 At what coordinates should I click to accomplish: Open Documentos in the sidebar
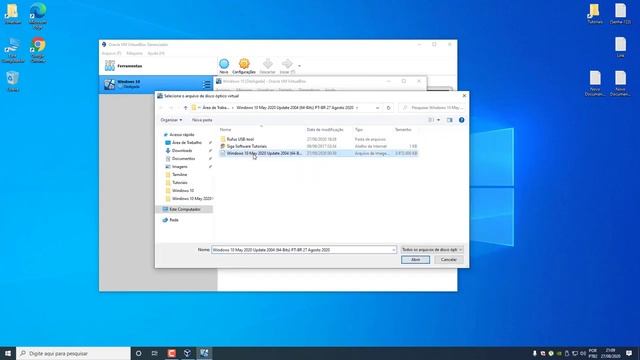point(183,159)
